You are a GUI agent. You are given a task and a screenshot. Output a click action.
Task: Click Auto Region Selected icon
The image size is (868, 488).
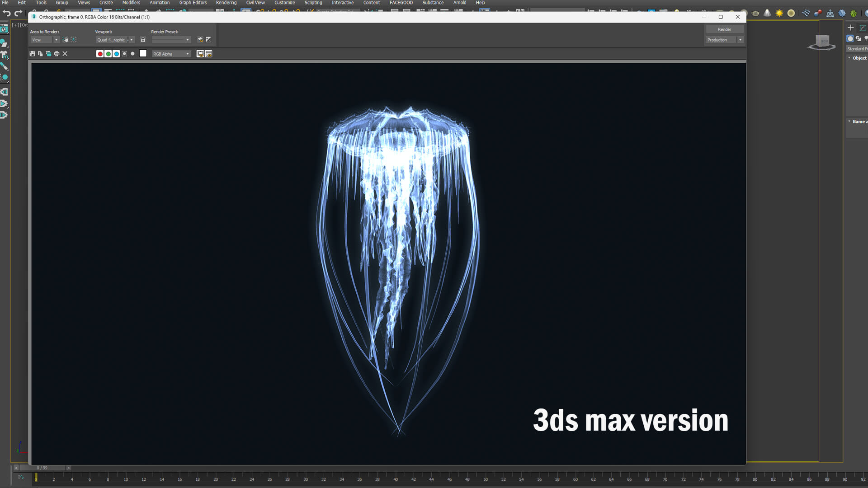click(x=74, y=40)
